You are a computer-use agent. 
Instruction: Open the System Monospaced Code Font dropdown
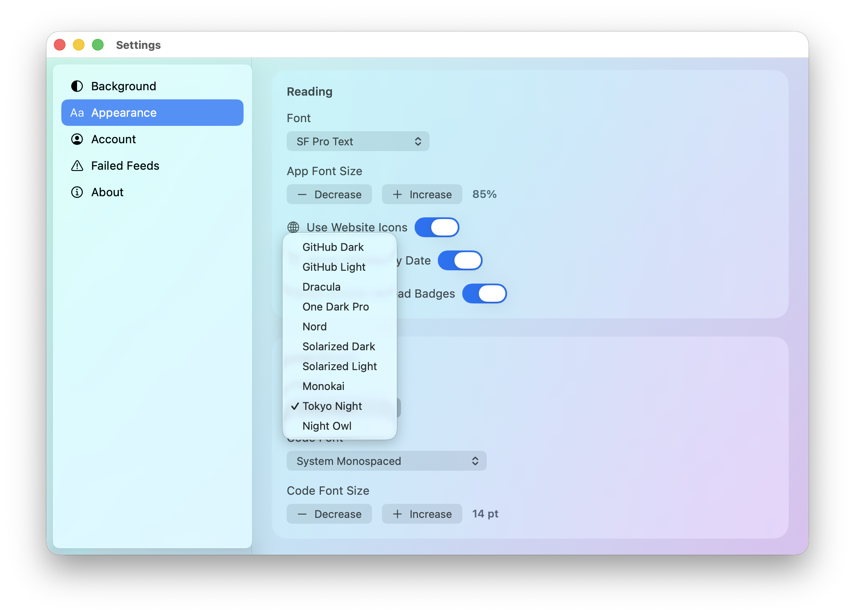(x=386, y=461)
